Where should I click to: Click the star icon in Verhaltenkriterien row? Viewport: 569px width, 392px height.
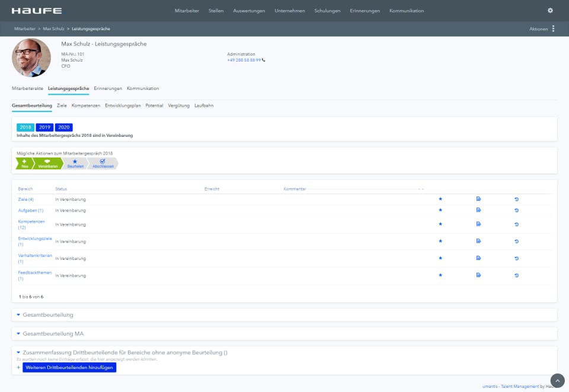(x=440, y=258)
